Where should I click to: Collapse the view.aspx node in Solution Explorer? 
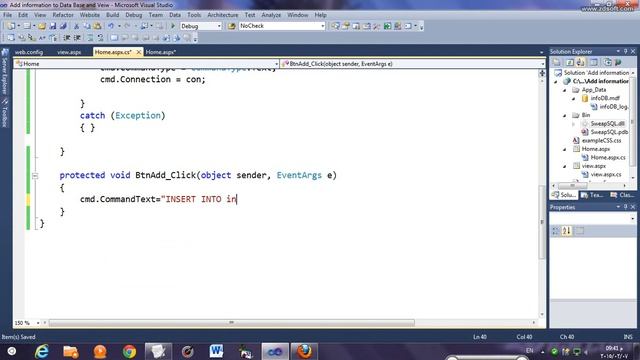click(x=565, y=166)
